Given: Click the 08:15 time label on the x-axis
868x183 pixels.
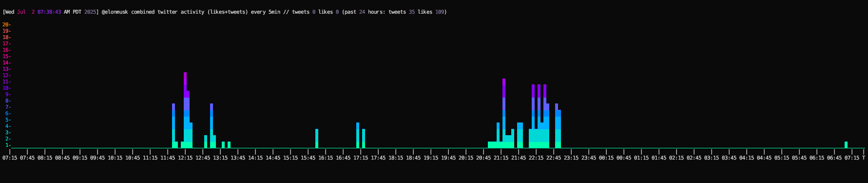Looking at the screenshot, I should 45,158.
